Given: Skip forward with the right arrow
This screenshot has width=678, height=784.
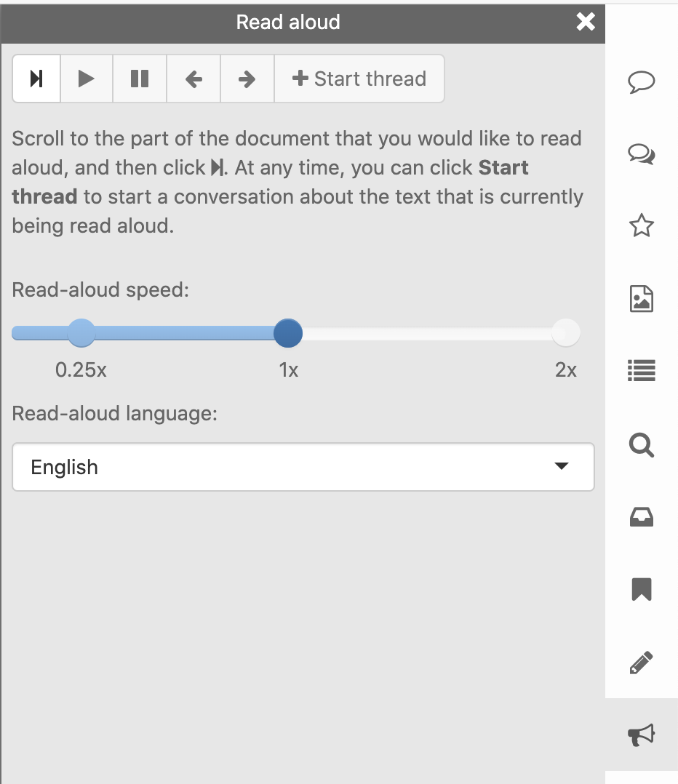Looking at the screenshot, I should point(247,79).
